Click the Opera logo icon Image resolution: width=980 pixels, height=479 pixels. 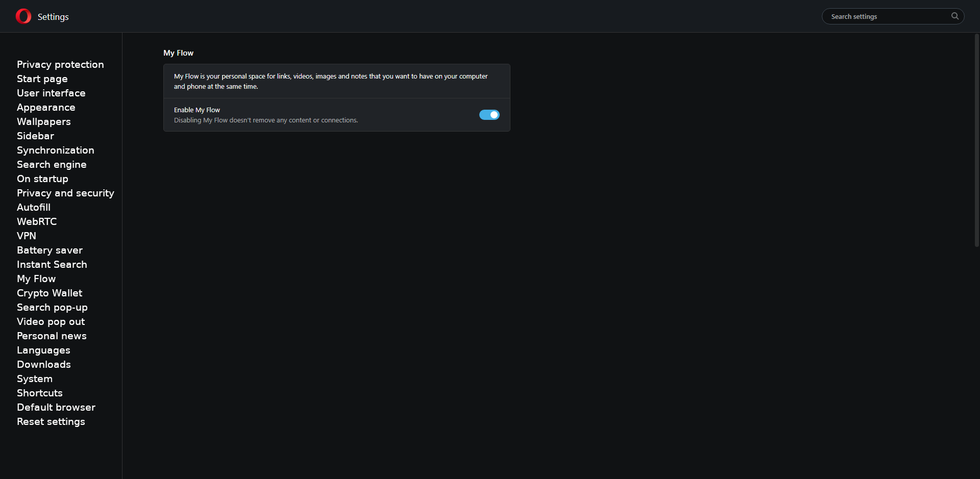(23, 16)
